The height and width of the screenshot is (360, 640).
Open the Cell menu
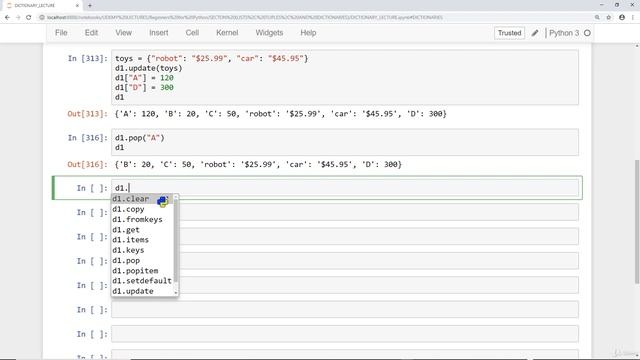(192, 33)
